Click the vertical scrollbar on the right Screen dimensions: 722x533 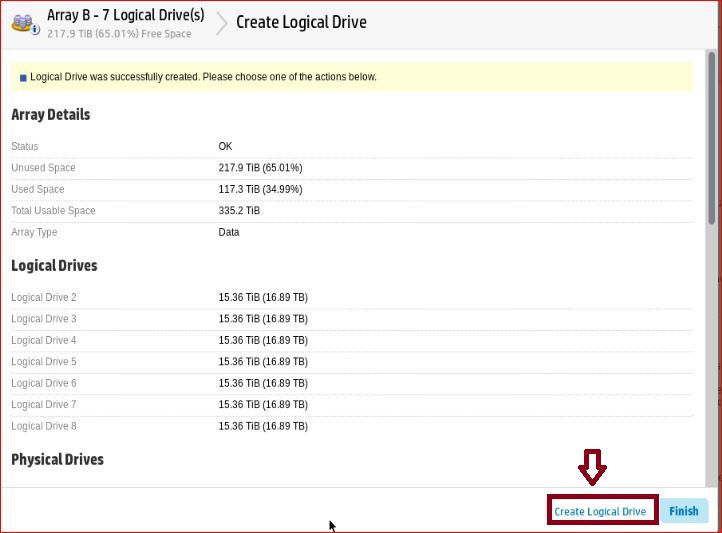[712, 140]
